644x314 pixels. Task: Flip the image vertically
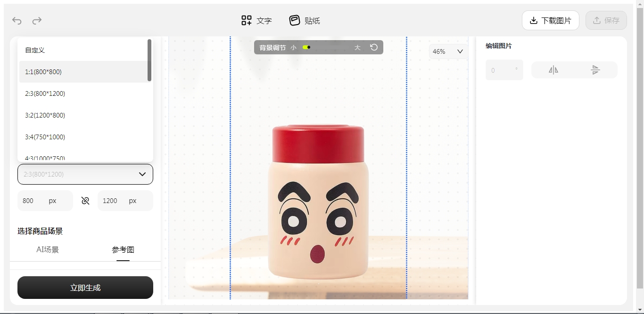pos(595,70)
